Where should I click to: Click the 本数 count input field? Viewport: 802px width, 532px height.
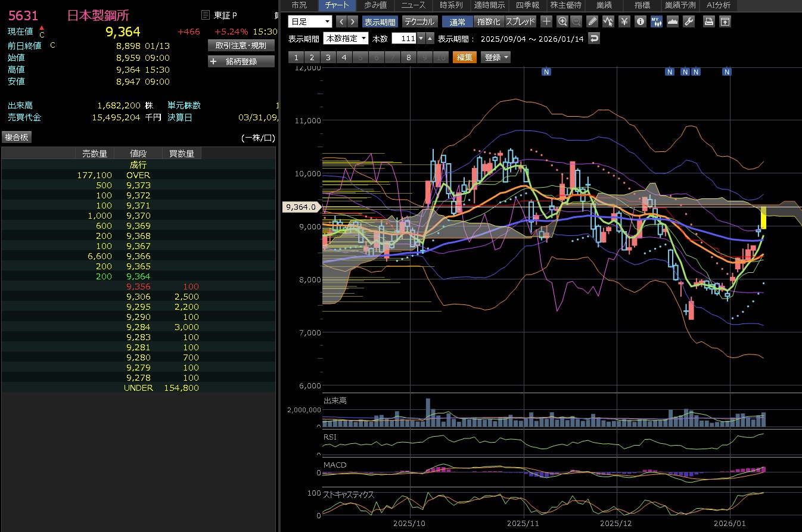(x=403, y=38)
